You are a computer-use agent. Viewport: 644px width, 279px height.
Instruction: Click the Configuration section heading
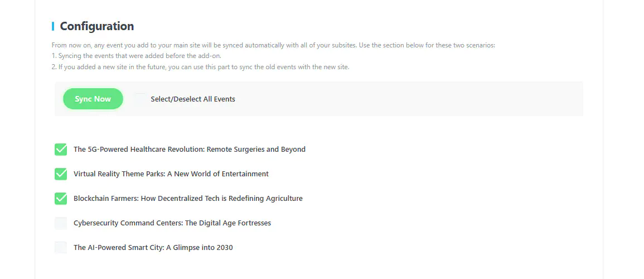pyautogui.click(x=97, y=26)
